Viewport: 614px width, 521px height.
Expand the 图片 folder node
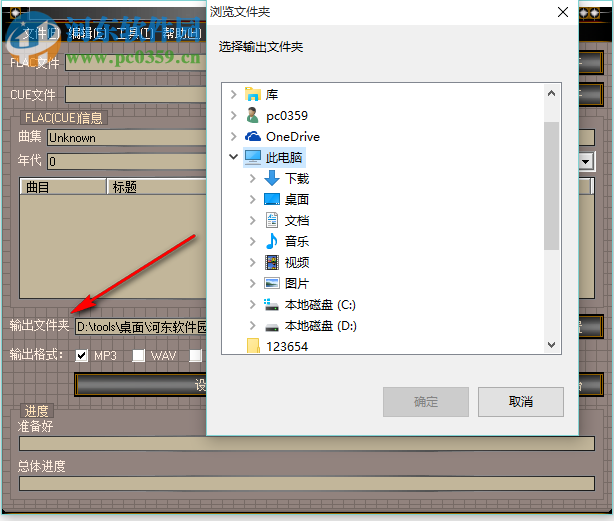[x=253, y=283]
